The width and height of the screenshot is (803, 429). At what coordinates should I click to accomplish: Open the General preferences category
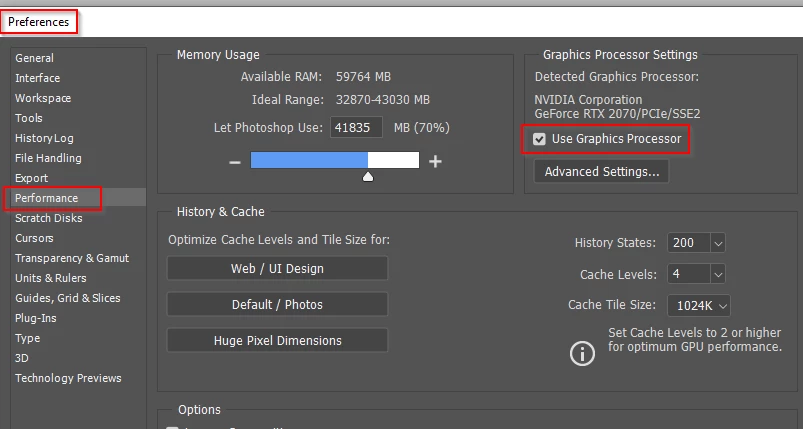point(34,58)
